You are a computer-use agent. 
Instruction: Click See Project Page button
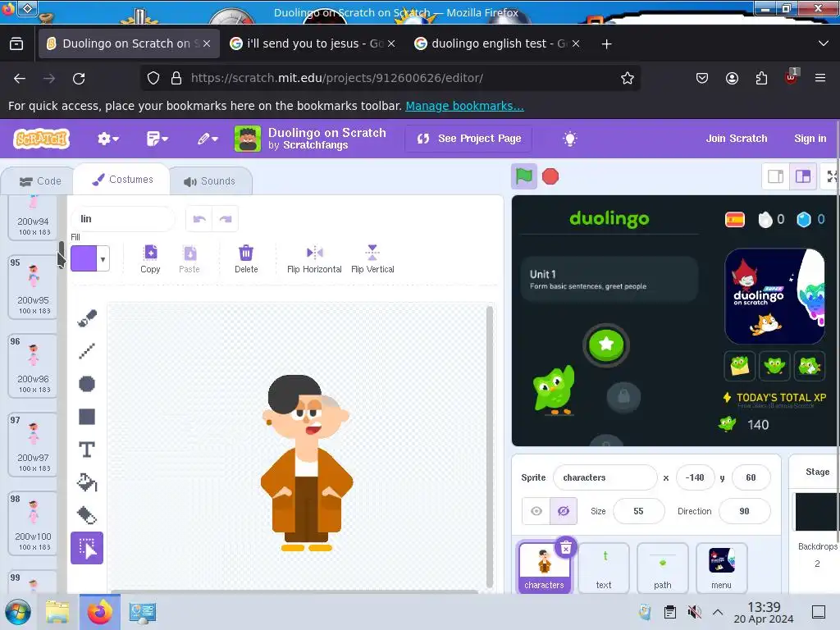468,139
